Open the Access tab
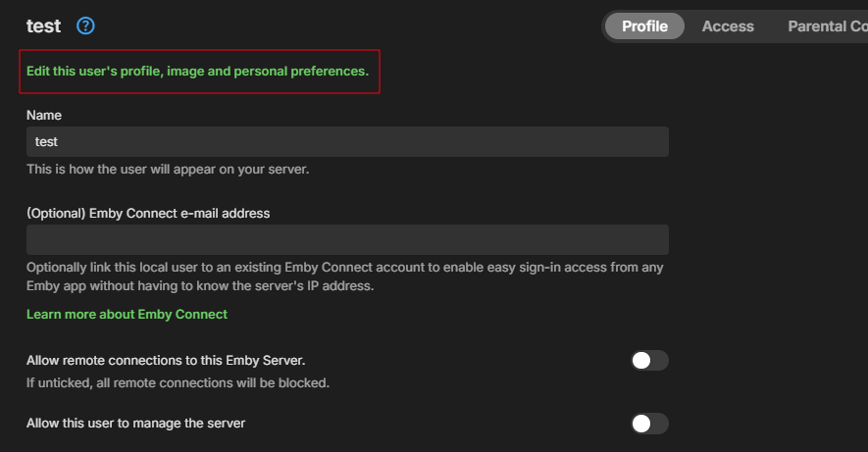Viewport: 868px width, 452px height. click(728, 26)
